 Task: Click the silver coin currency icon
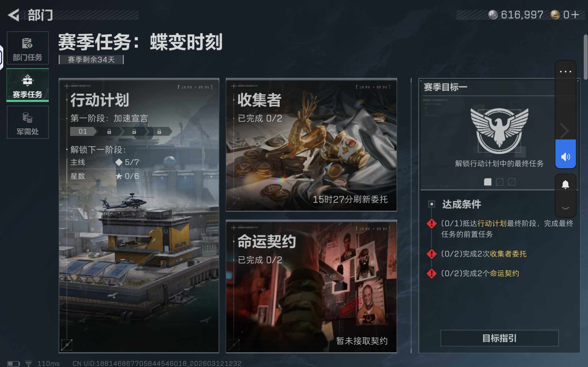[493, 14]
